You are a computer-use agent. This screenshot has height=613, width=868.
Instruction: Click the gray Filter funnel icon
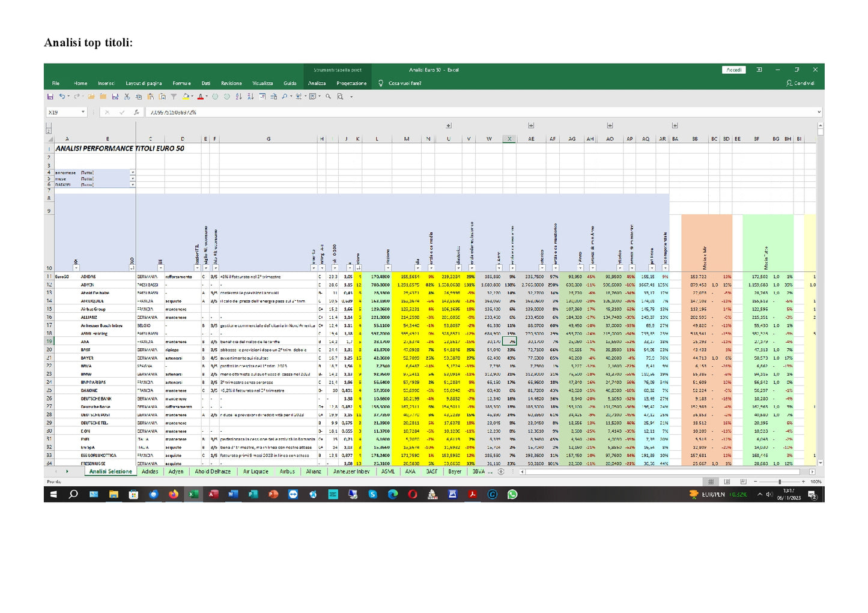click(174, 96)
